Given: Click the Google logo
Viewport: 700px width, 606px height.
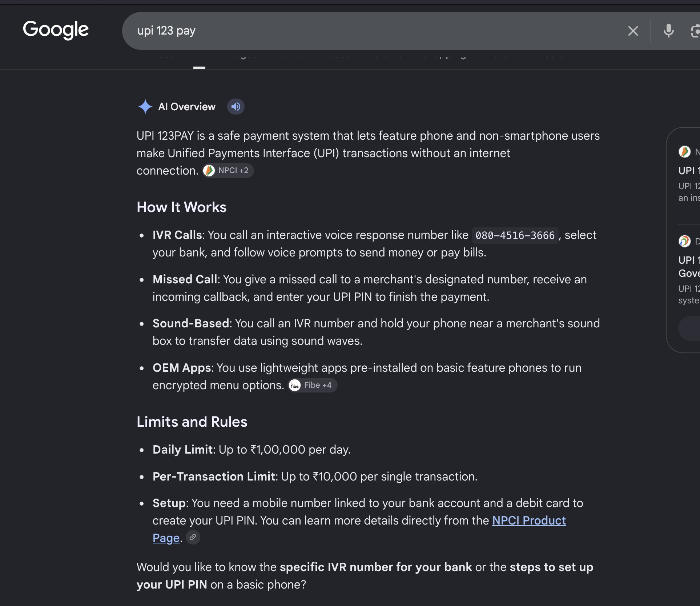Looking at the screenshot, I should point(56,30).
